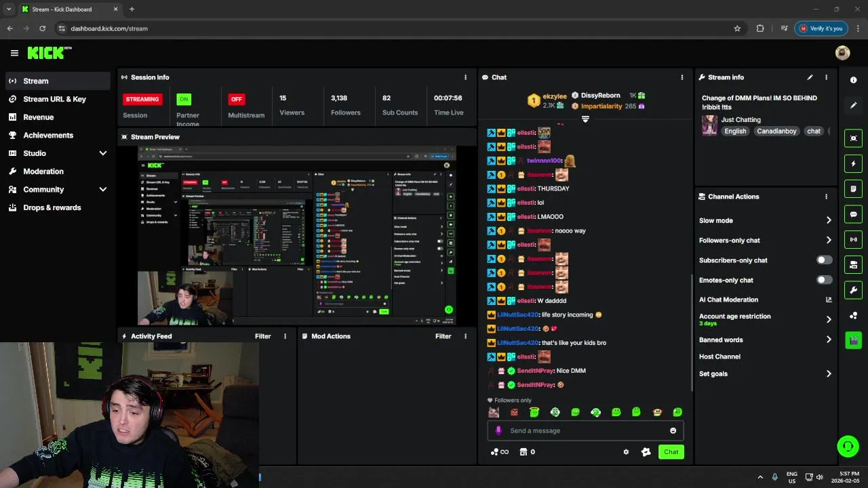Open Session Info panel options menu
Viewport: 868px width, 488px height.
click(x=465, y=77)
